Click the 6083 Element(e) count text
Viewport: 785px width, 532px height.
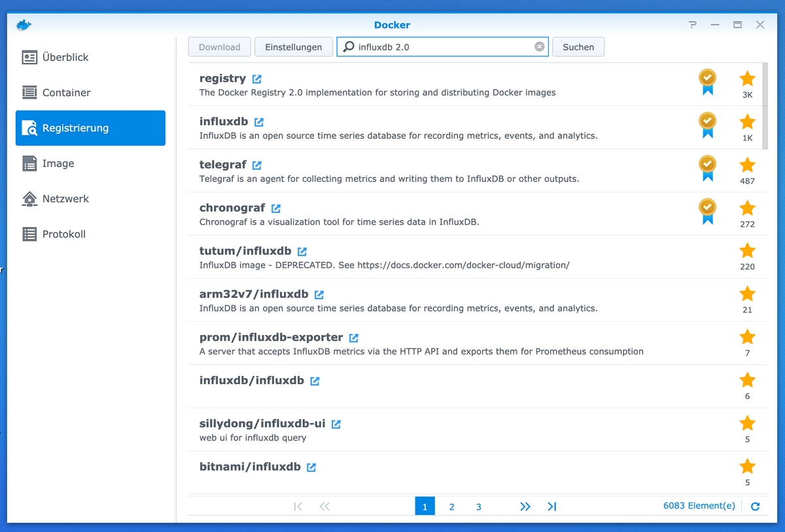click(699, 506)
